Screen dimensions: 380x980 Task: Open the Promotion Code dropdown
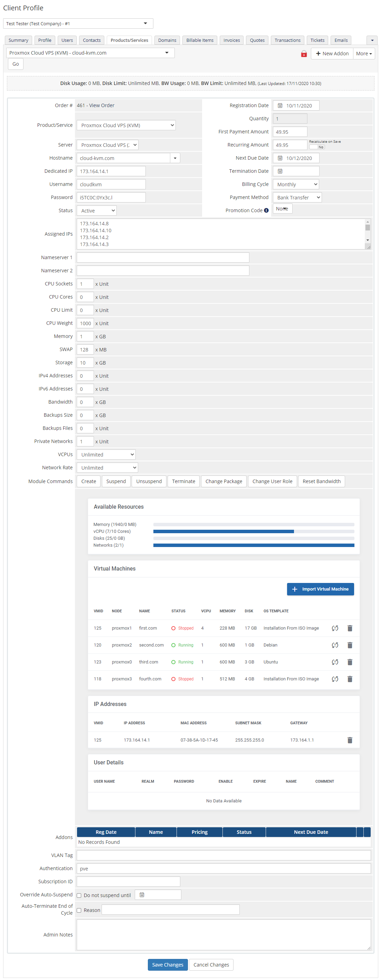point(282,208)
